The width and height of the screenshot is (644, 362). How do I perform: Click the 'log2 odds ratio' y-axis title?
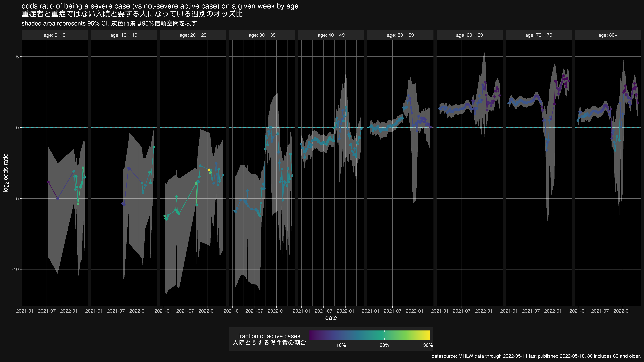point(6,173)
